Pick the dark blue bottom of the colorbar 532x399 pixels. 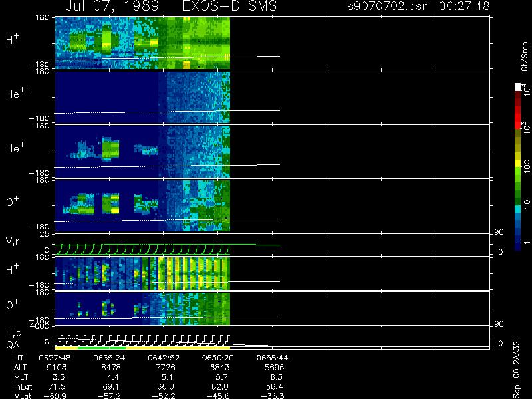tap(518, 247)
